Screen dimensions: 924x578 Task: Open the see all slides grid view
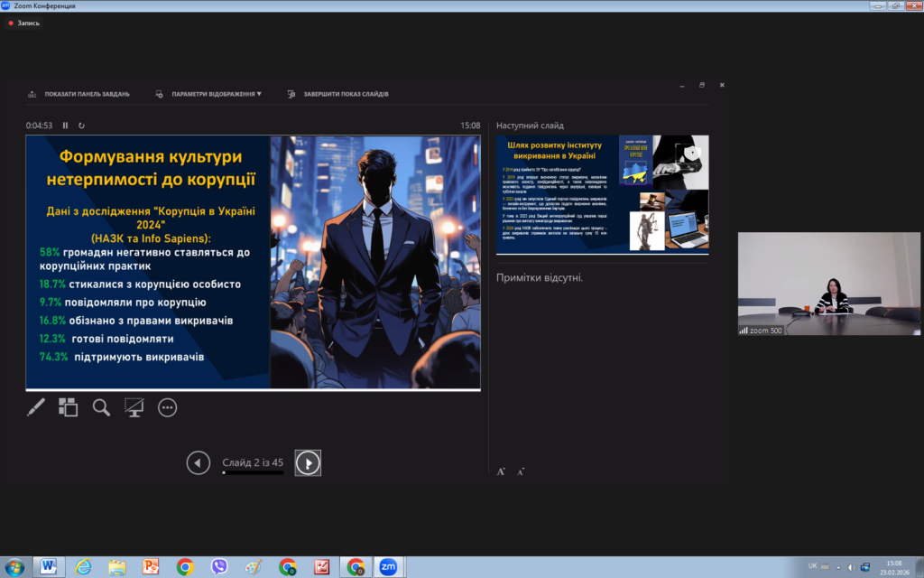[x=69, y=407]
